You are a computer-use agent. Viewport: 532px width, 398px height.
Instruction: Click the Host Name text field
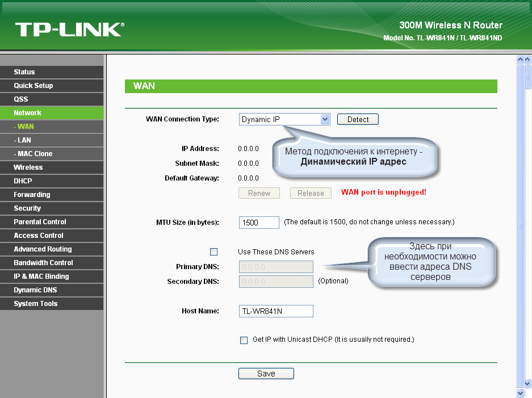tap(276, 311)
